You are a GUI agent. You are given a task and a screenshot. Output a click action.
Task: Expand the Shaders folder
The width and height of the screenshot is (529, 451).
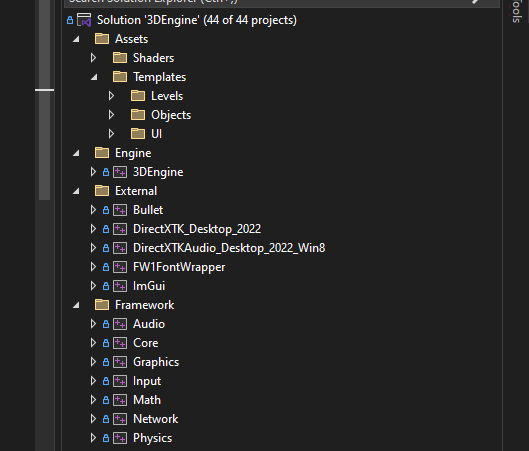[x=93, y=58]
